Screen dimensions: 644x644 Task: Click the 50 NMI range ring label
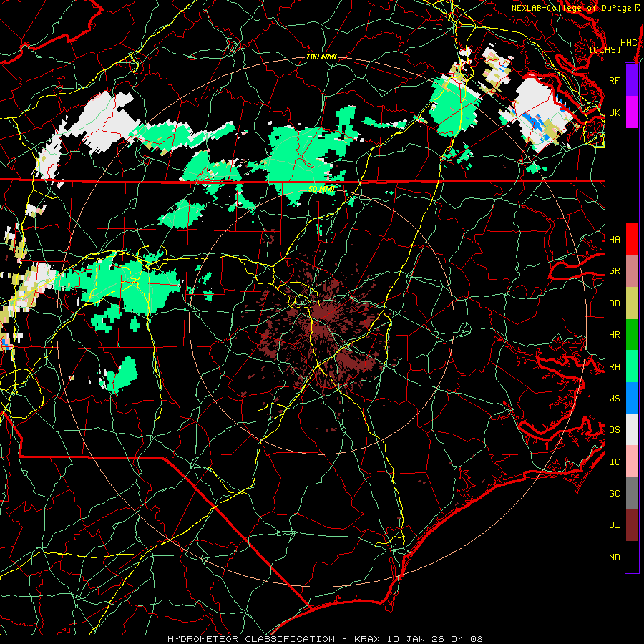(x=321, y=190)
